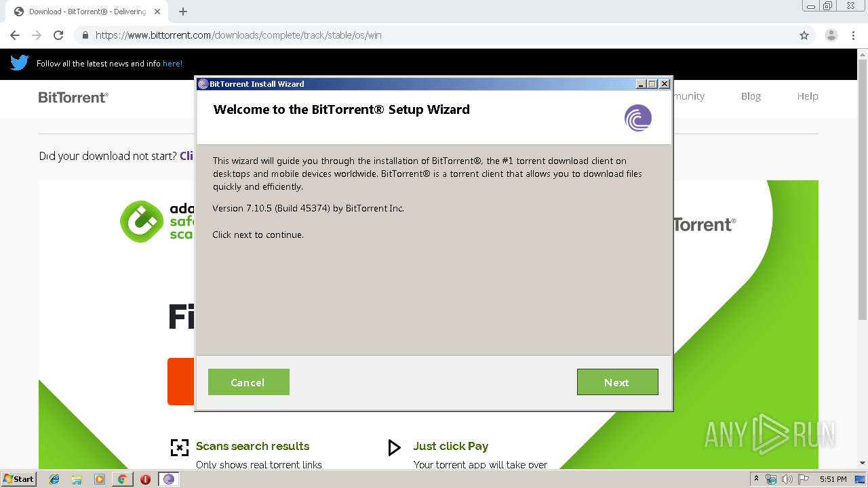868x488 pixels.
Task: Reload the BitTorrent download page
Action: pyautogui.click(x=58, y=35)
